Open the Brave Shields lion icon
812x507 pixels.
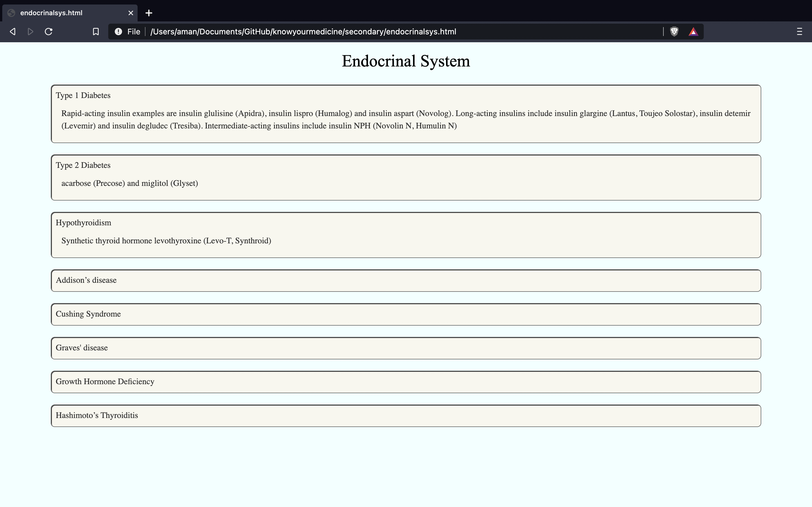click(x=674, y=32)
